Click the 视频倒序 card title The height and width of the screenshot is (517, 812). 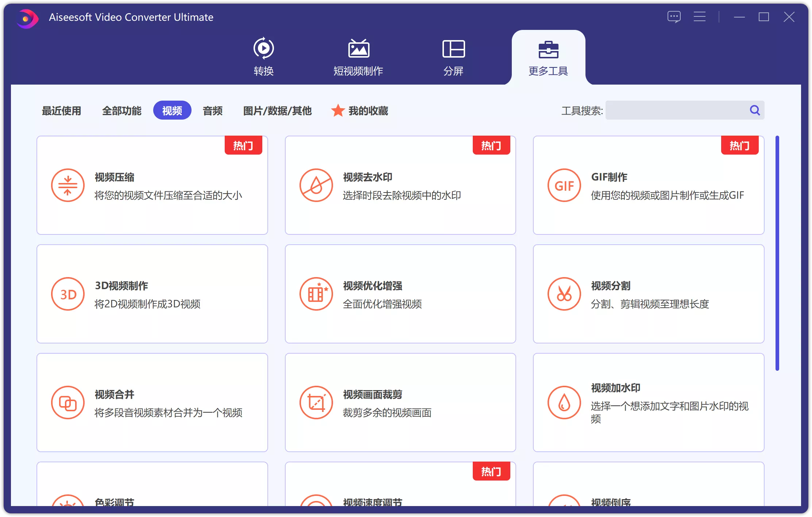tap(611, 502)
